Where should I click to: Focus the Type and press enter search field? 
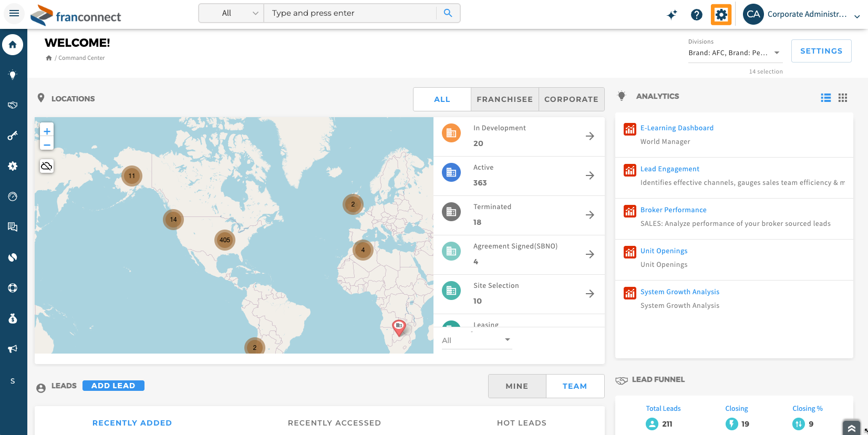click(x=350, y=13)
